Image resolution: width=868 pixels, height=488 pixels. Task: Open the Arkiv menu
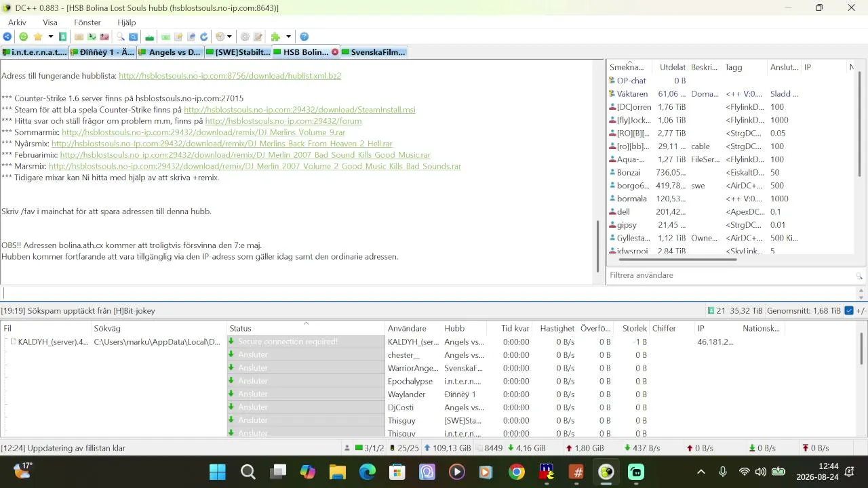[17, 22]
